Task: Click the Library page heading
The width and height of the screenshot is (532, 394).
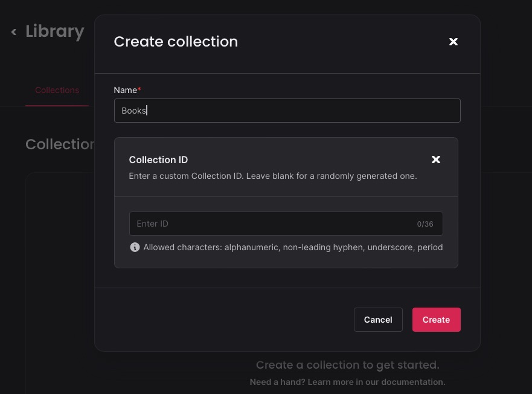Action: 54,31
